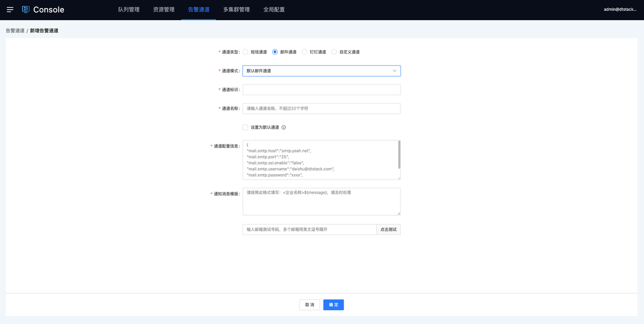
Task: Focus the test email address input
Action: (309, 229)
